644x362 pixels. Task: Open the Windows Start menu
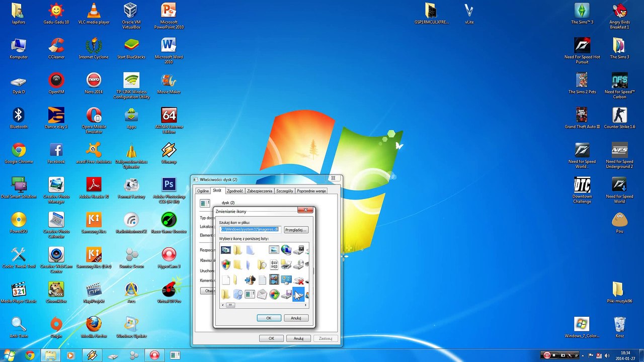coord(10,355)
